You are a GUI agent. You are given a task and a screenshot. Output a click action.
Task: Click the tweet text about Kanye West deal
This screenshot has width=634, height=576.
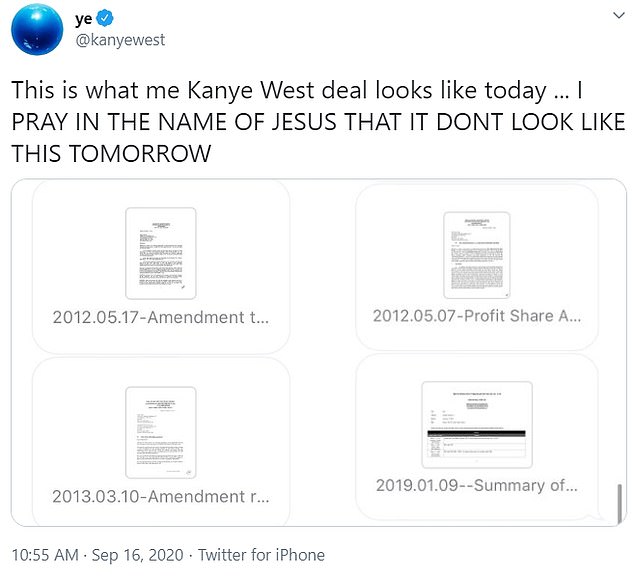318,122
